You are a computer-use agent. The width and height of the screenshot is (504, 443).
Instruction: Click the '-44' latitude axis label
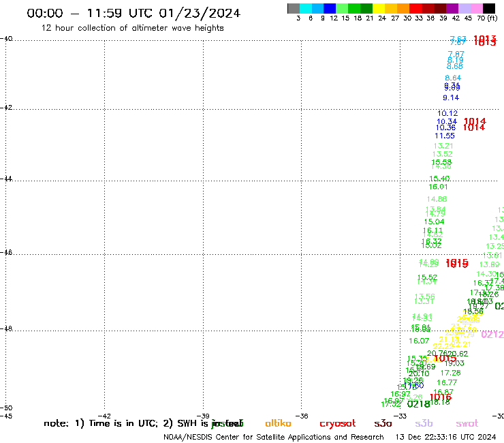pyautogui.click(x=6, y=179)
